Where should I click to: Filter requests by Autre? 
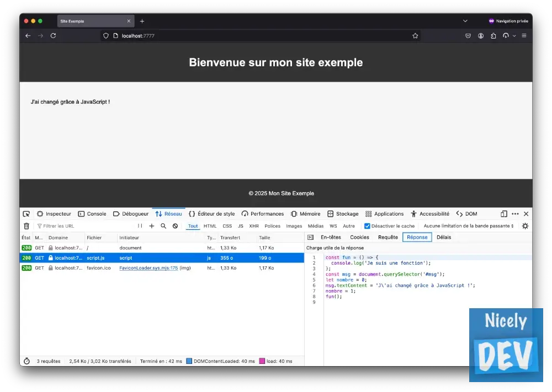point(349,226)
